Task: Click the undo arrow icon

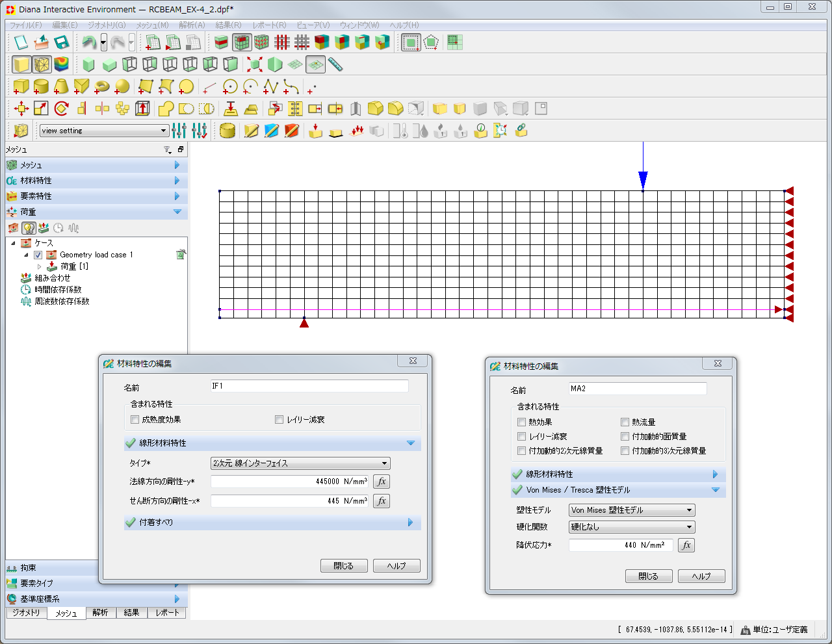Action: [89, 43]
